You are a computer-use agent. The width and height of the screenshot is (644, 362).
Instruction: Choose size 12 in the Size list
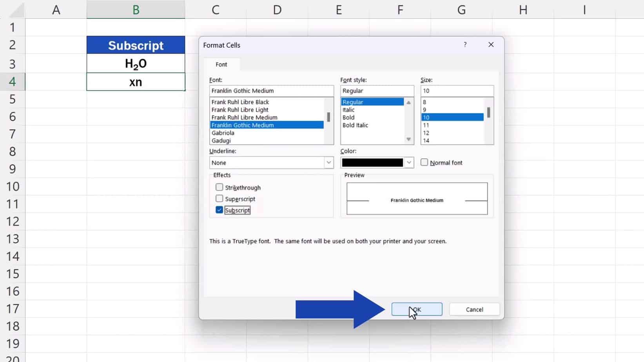tap(426, 133)
